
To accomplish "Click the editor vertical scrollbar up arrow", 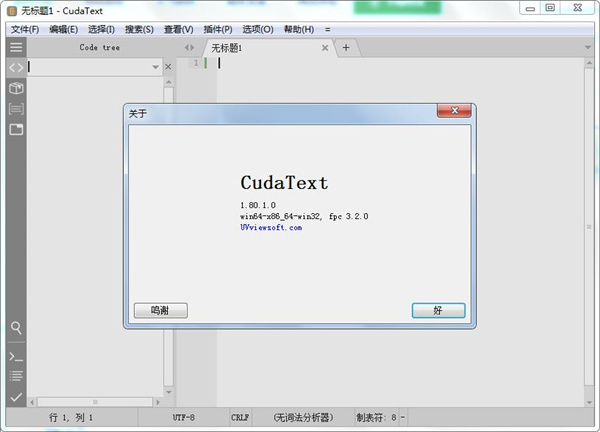I will tap(589, 63).
